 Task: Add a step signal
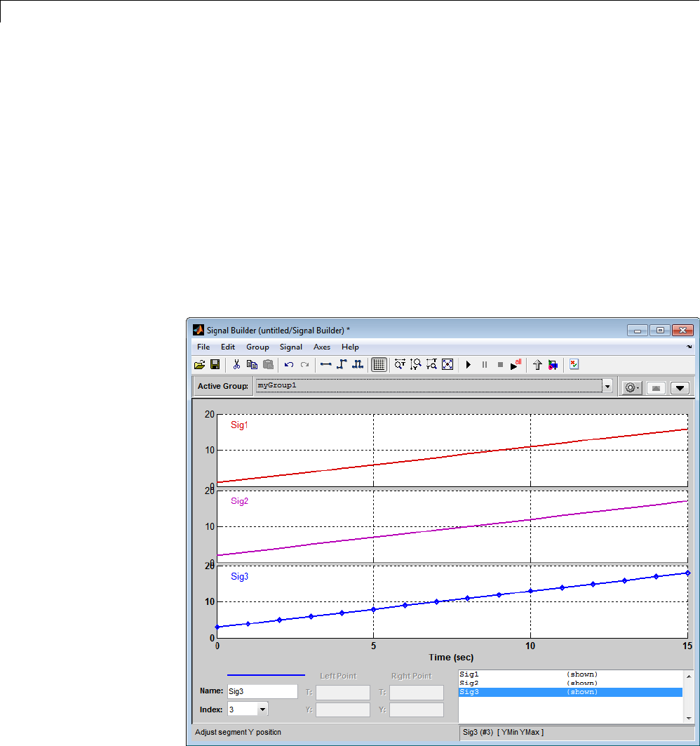[x=342, y=364]
